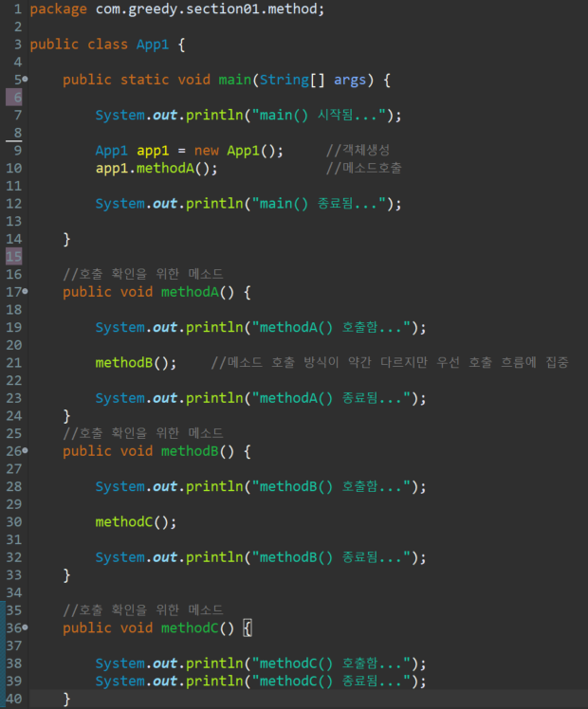This screenshot has width=588, height=709.
Task: Click line number 40 in gutter
Action: point(13,700)
